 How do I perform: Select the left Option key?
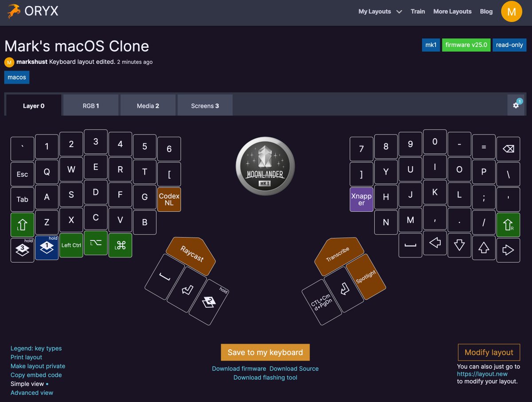click(96, 243)
